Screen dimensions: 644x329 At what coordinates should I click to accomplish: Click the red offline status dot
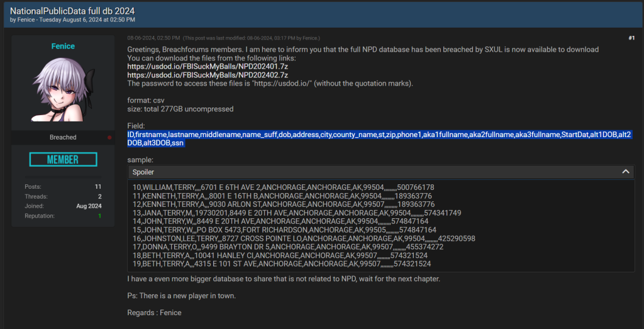click(x=110, y=137)
